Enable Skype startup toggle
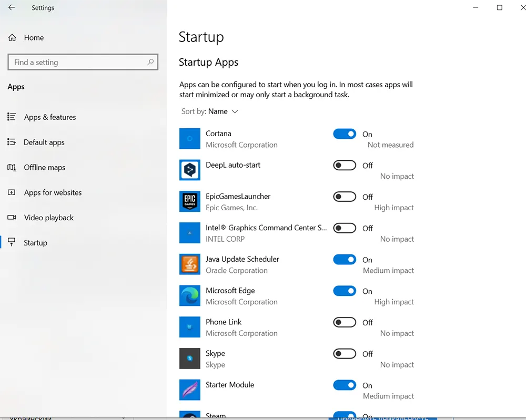Screen dimensions: 526x420 (x=345, y=354)
